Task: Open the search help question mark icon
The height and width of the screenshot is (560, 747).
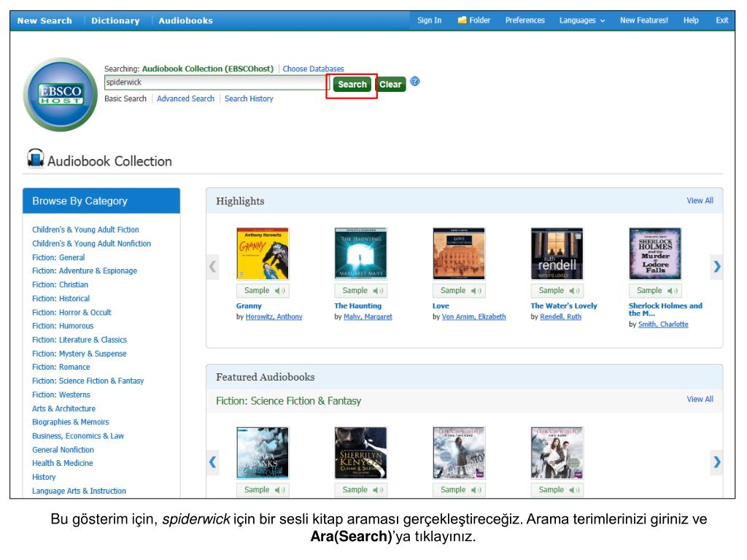Action: coord(415,82)
